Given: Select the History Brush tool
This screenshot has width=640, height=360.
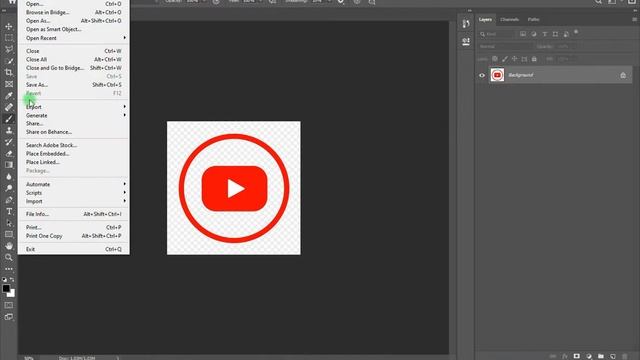Looking at the screenshot, I should [9, 142].
